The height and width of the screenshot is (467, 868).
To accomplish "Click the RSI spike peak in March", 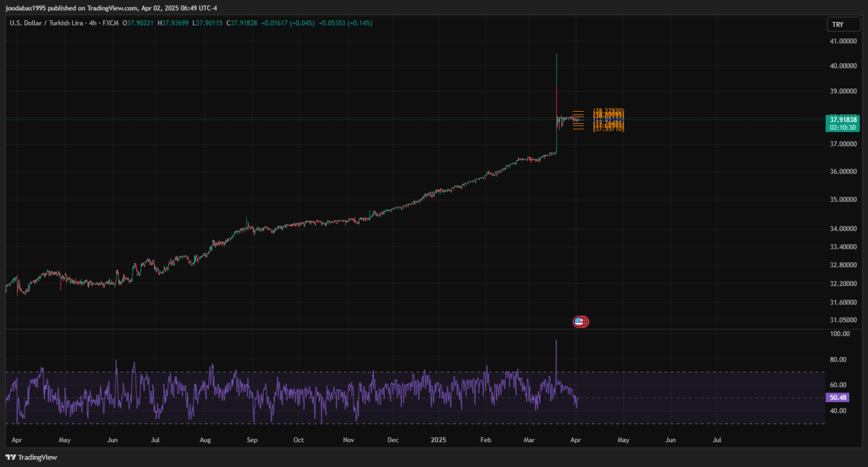I will (x=556, y=341).
